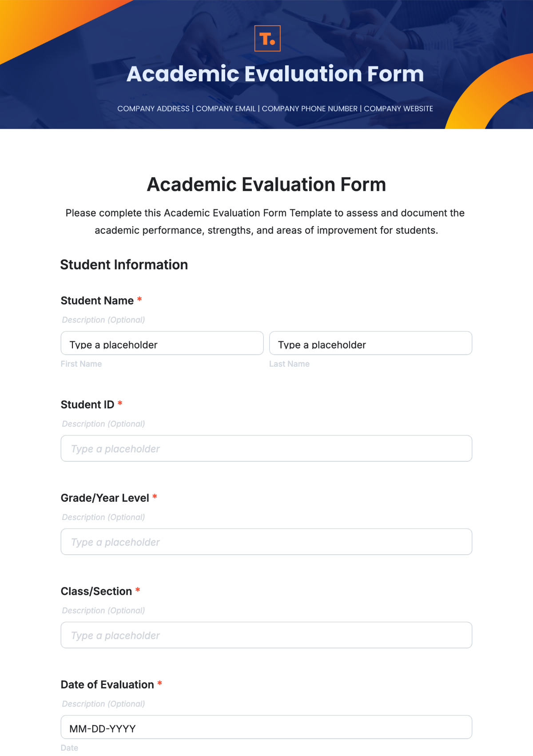
Task: Click the Class/Section text box
Action: [266, 635]
